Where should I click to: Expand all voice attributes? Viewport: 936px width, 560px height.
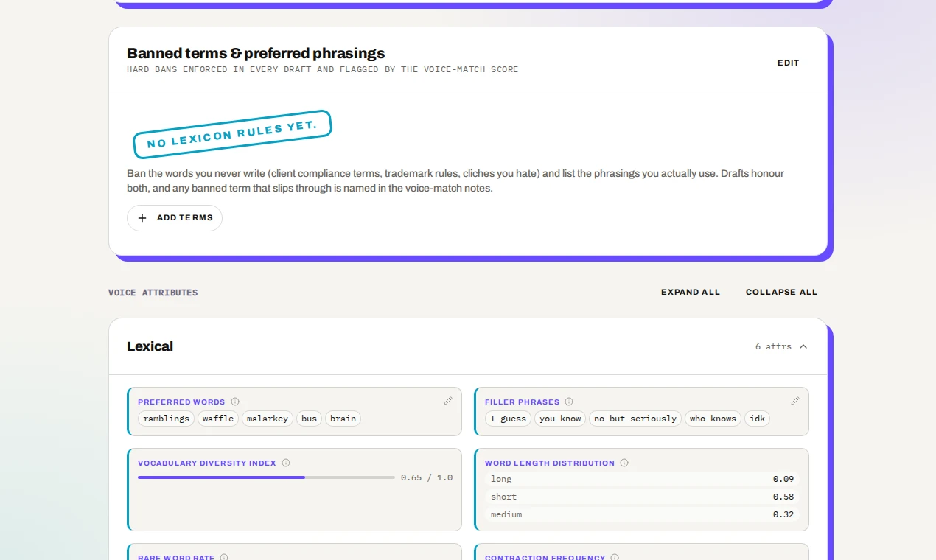(x=691, y=292)
